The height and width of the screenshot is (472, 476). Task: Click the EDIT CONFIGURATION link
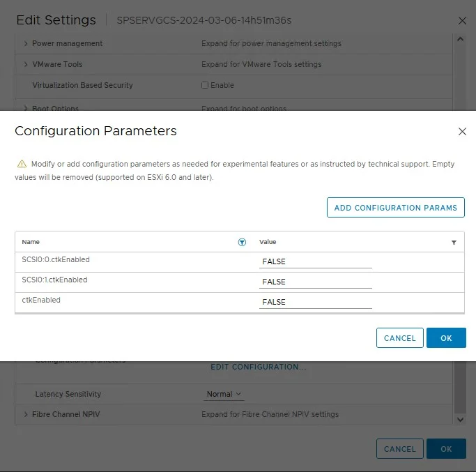click(x=259, y=367)
